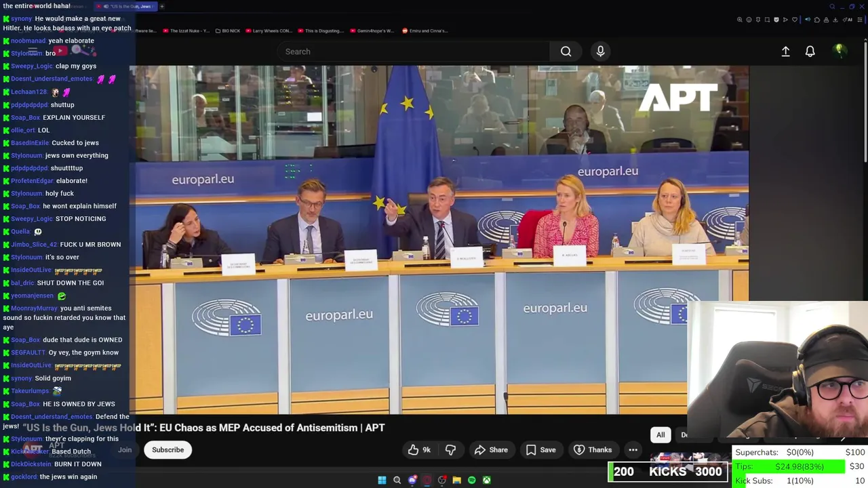
Task: Click the YouTube Search input field
Action: pyautogui.click(x=414, y=52)
